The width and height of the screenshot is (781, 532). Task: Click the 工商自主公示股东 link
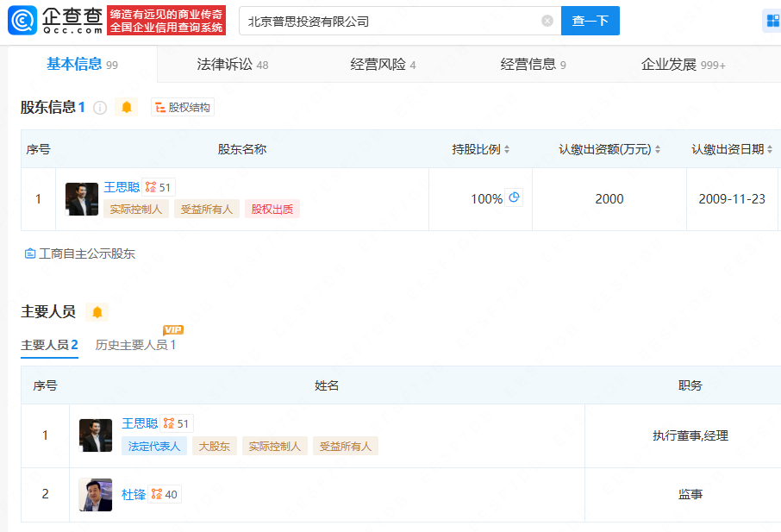(x=79, y=253)
